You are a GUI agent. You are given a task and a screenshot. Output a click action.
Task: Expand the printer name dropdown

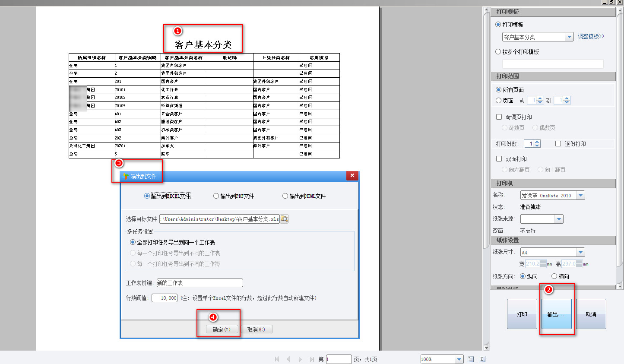(580, 196)
